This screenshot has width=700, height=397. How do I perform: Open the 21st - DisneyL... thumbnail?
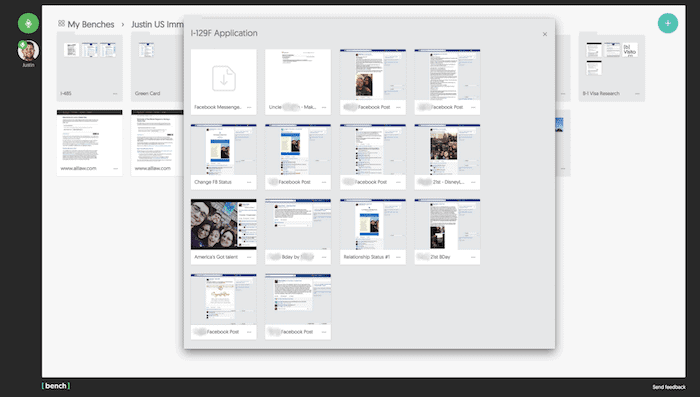[x=447, y=150]
